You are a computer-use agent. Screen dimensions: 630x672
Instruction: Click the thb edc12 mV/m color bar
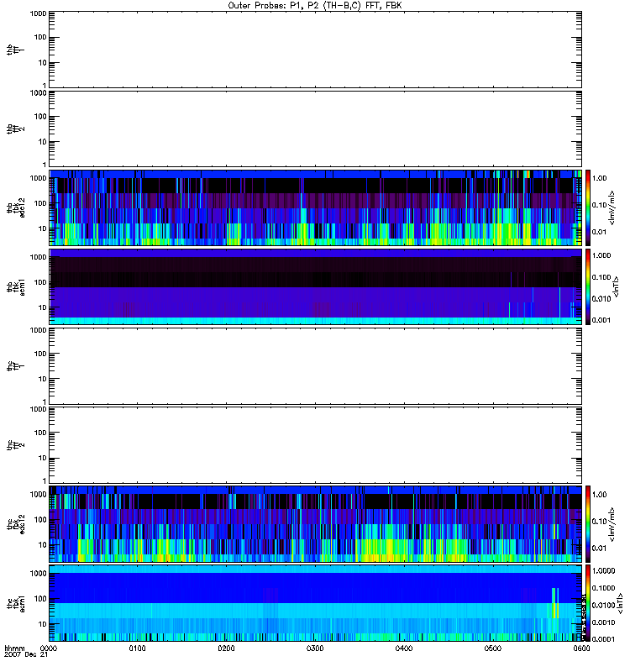click(589, 207)
